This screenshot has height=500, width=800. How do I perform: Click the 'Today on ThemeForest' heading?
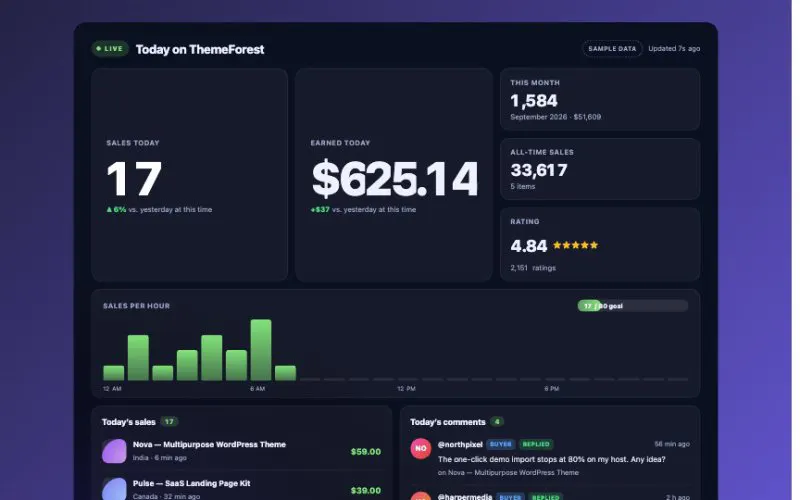(x=199, y=49)
